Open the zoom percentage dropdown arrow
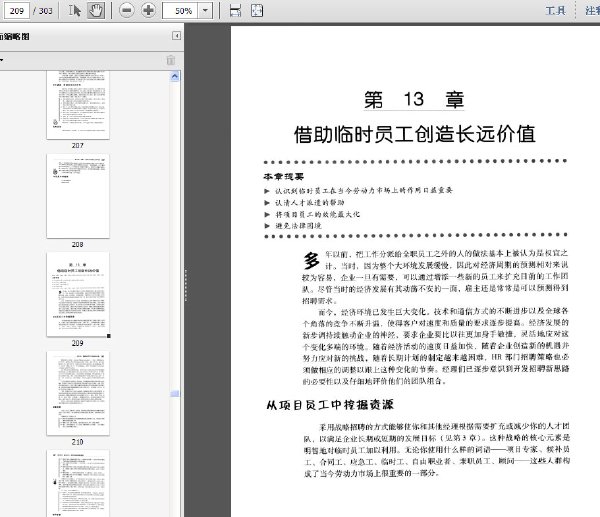Screen dimensions: 600x517 point(205,11)
